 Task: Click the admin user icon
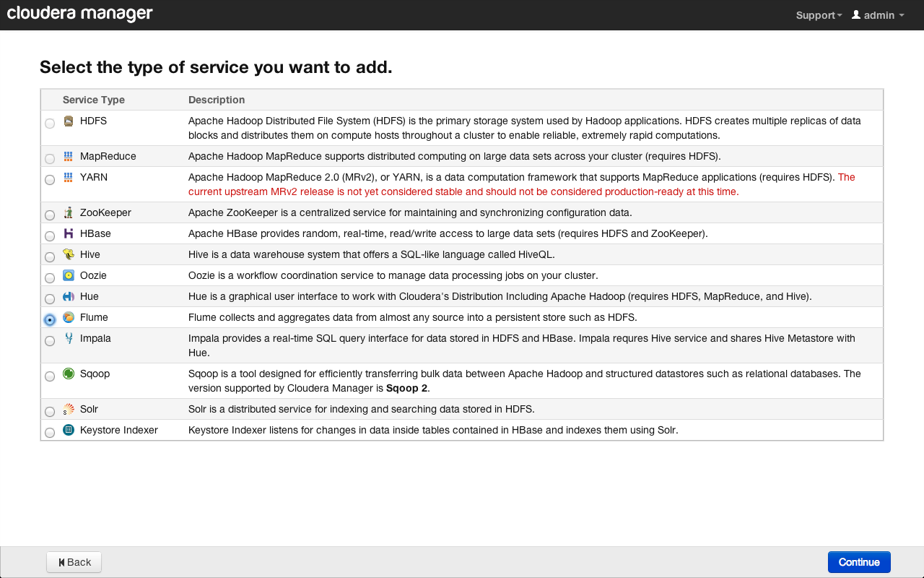[x=856, y=14]
